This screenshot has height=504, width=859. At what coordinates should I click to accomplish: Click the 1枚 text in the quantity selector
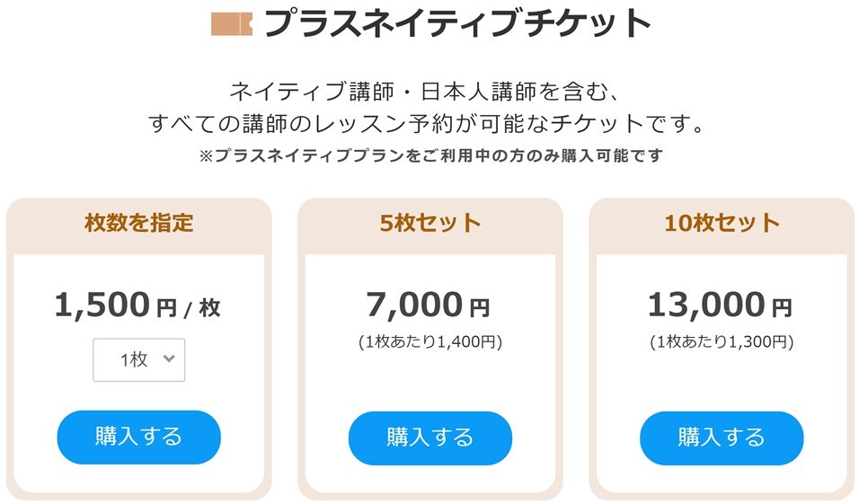click(134, 360)
